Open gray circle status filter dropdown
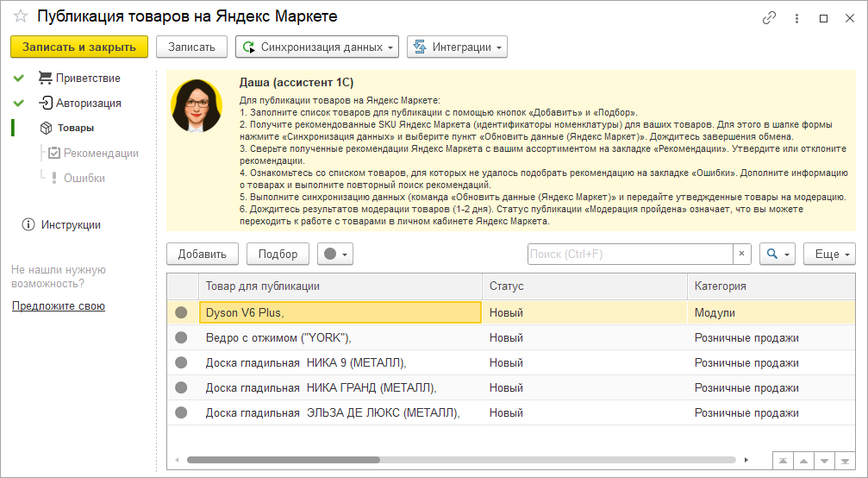 point(335,254)
